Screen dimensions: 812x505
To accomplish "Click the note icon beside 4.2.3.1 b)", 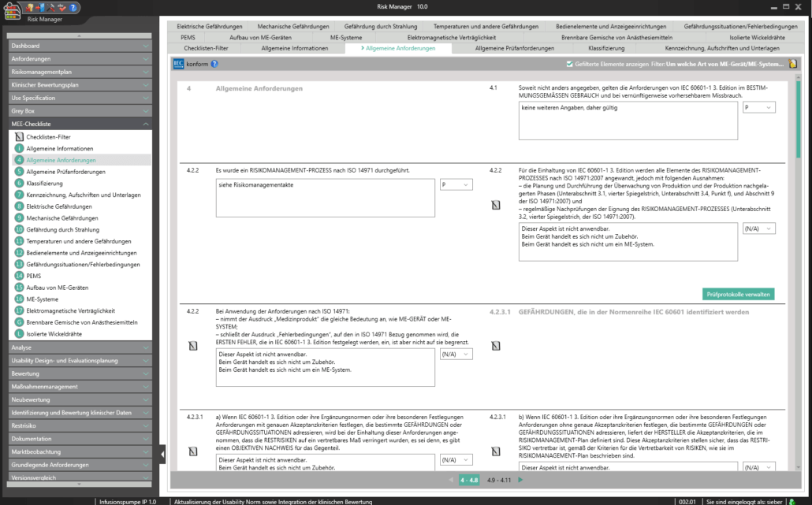I will point(496,451).
